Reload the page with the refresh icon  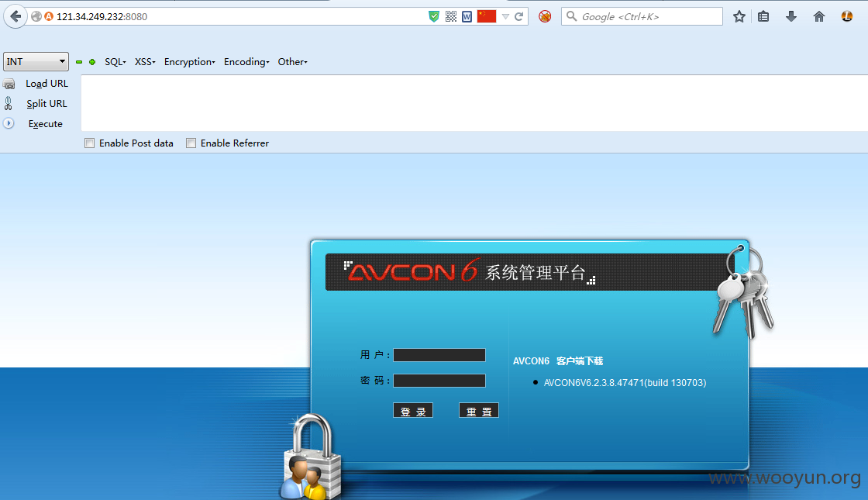click(x=518, y=16)
